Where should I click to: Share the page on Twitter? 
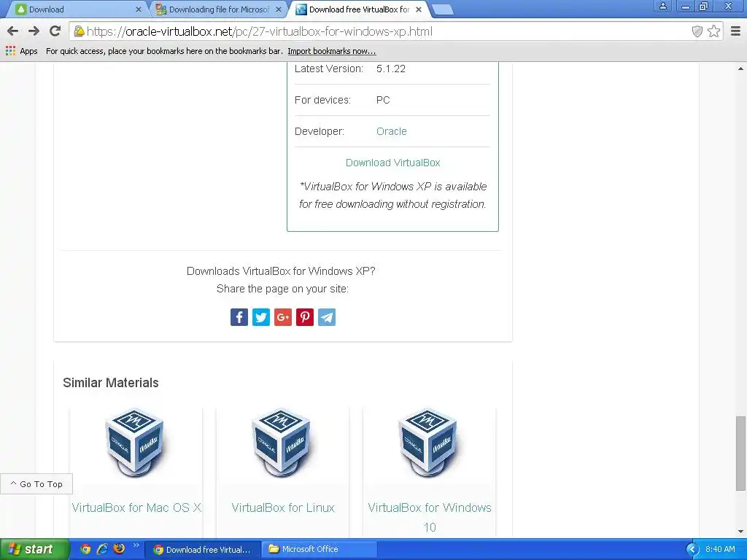coord(261,317)
